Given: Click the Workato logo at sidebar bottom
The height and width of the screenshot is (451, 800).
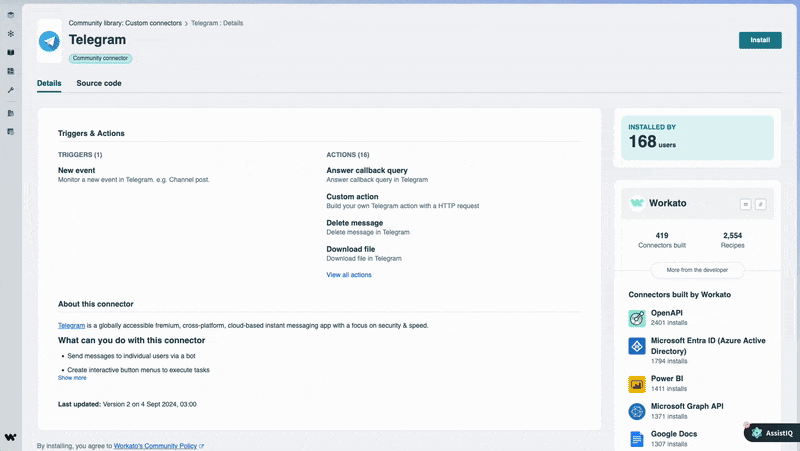Looking at the screenshot, I should point(10,437).
